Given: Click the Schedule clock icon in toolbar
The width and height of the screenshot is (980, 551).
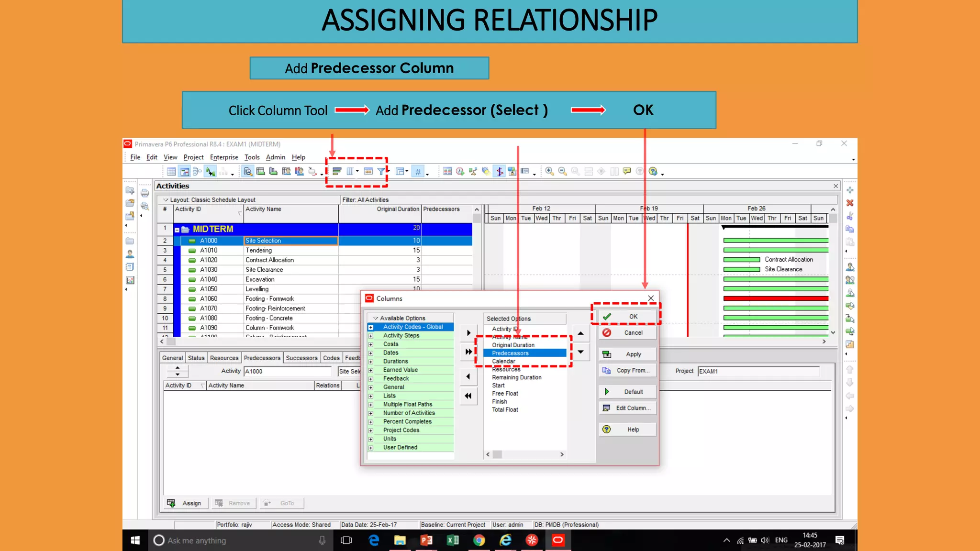Looking at the screenshot, I should pos(460,171).
